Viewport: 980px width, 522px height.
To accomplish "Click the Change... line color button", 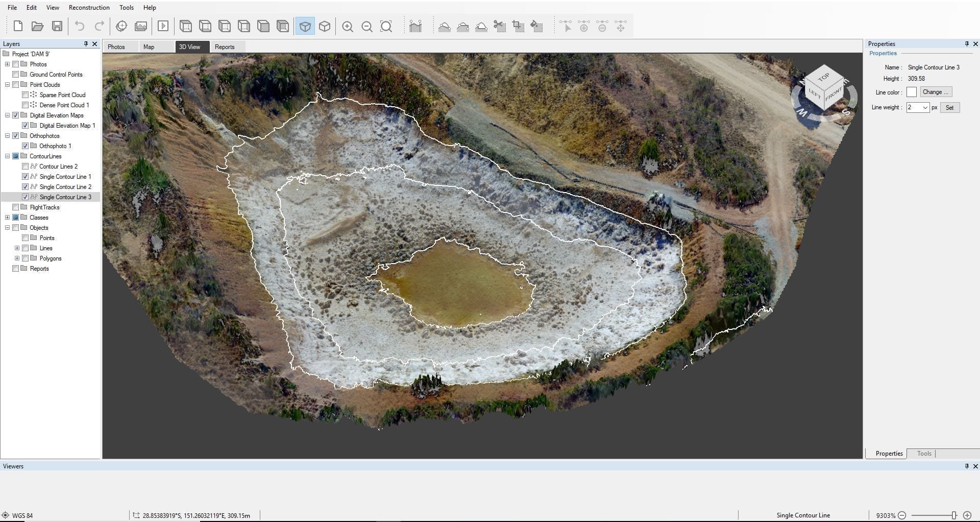I will coord(936,92).
